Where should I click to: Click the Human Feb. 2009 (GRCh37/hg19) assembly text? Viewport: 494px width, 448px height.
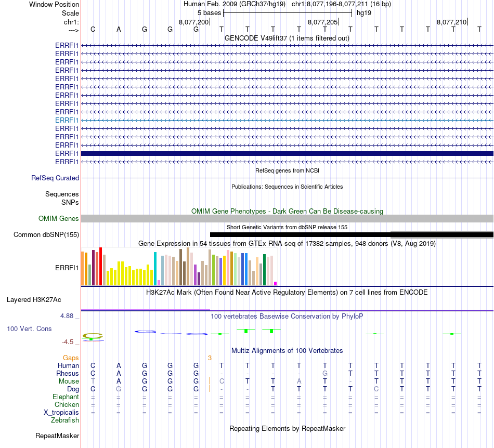click(235, 4)
